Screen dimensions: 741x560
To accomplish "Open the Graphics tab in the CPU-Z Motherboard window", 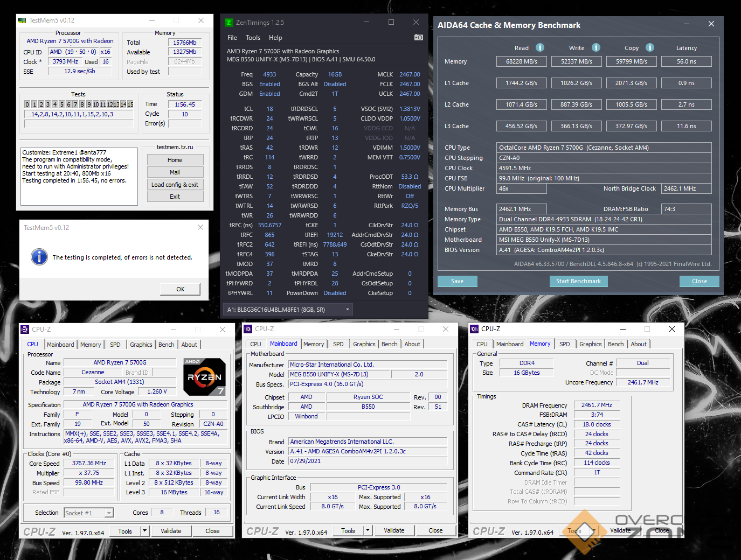I will click(364, 344).
